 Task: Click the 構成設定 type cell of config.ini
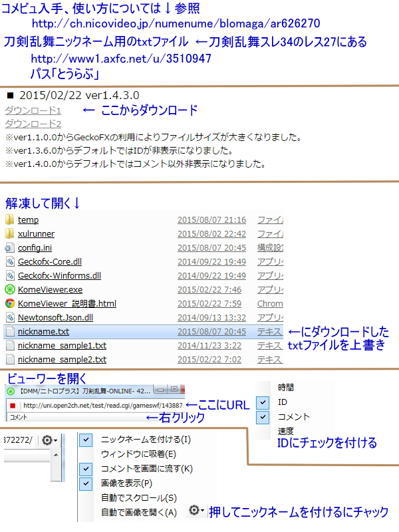(x=270, y=247)
